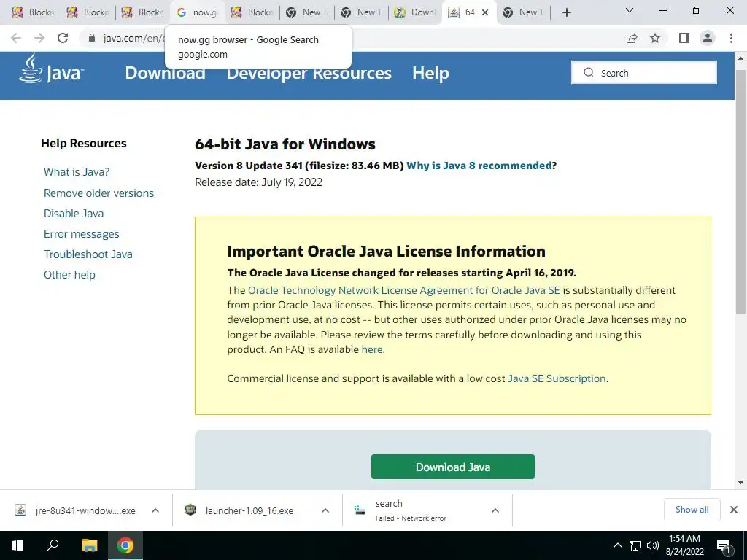Viewport: 747px width, 560px height.
Task: Close the downloads bar
Action: (734, 510)
